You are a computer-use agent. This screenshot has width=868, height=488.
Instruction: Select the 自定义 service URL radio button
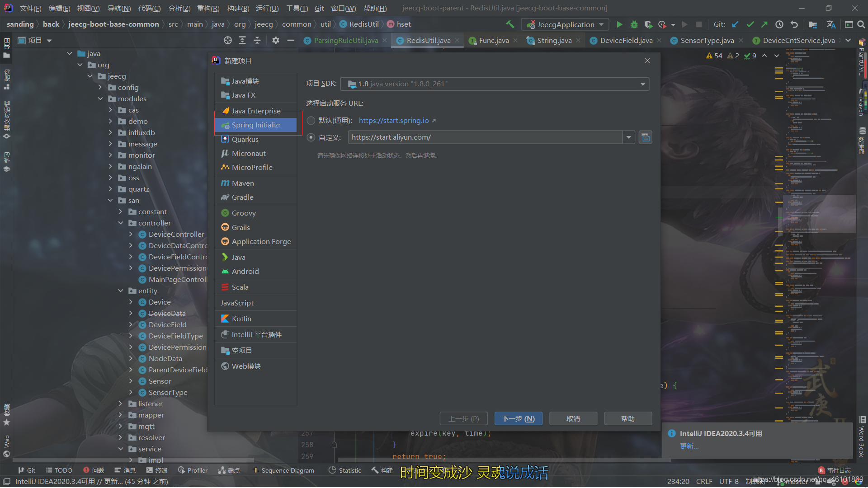coord(311,137)
